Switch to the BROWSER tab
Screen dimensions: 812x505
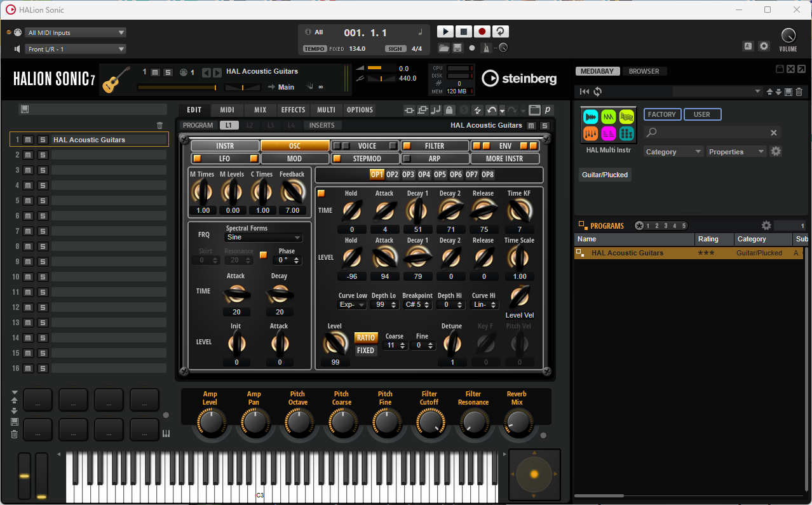644,71
